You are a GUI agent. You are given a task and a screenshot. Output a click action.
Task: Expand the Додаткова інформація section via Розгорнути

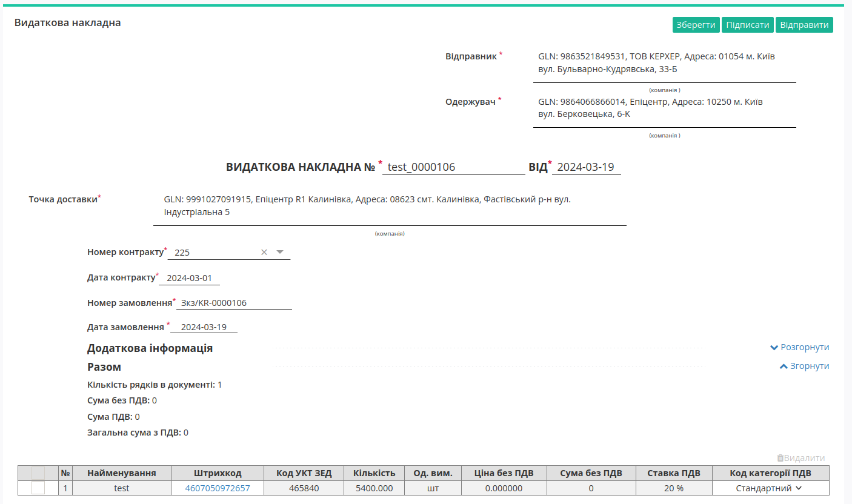tap(799, 347)
